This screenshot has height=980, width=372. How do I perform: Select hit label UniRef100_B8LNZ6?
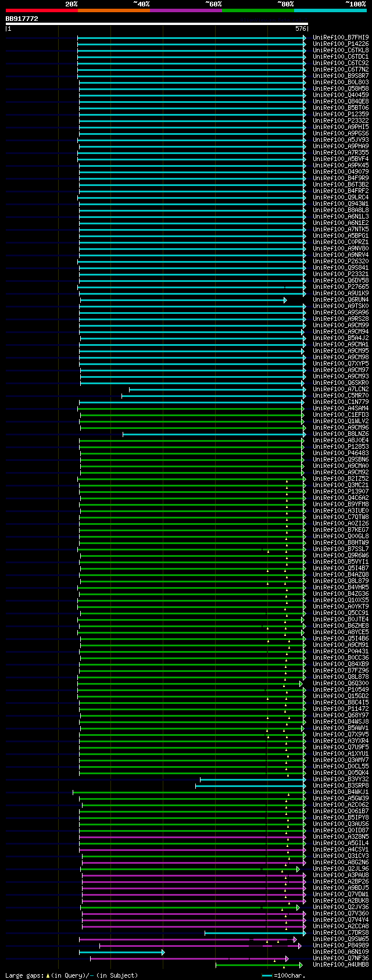(341, 434)
